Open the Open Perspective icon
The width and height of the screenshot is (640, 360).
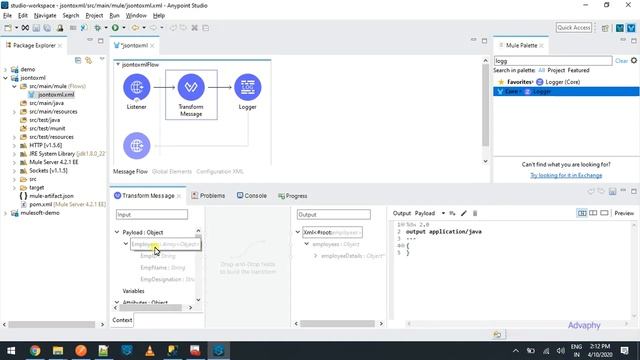click(605, 28)
